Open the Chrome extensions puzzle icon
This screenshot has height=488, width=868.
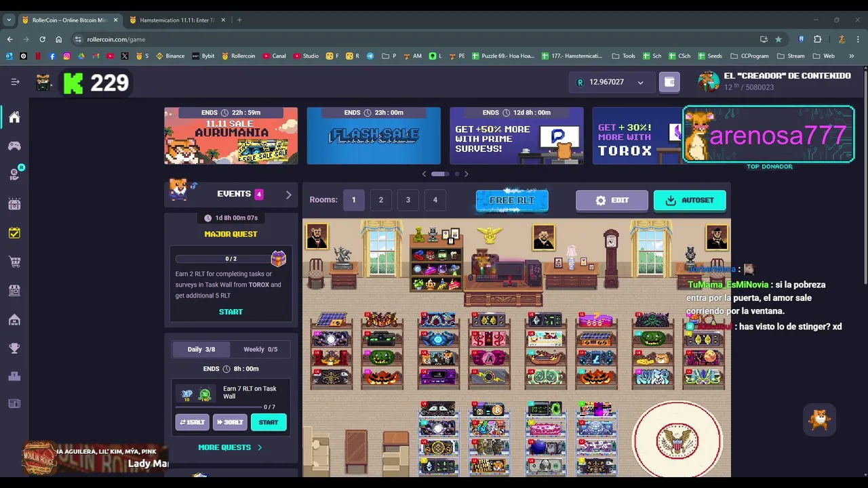pos(817,39)
